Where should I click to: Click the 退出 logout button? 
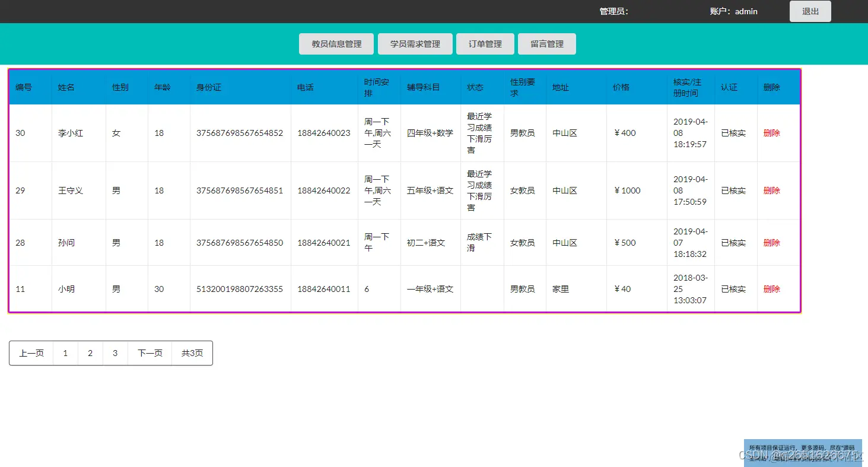coord(810,11)
